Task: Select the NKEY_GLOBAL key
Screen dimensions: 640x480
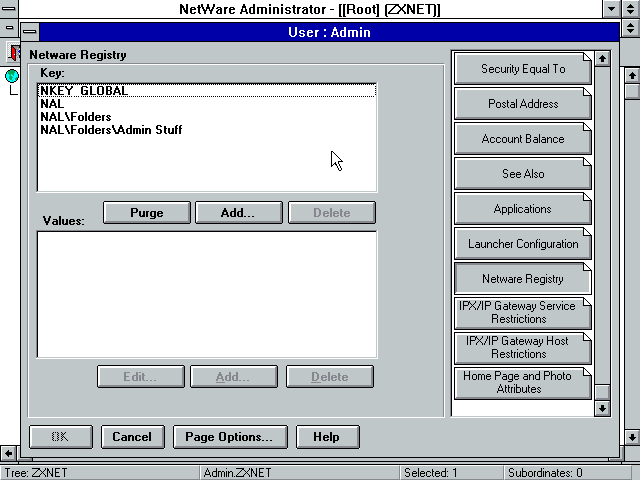Action: pyautogui.click(x=207, y=91)
